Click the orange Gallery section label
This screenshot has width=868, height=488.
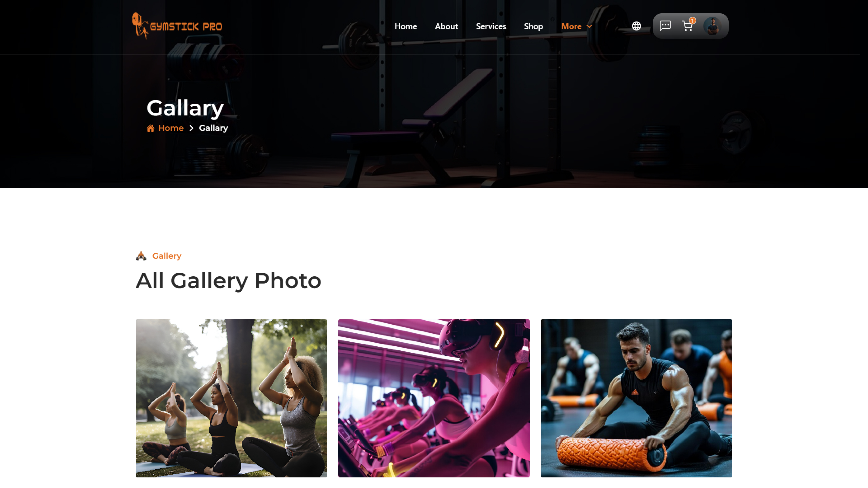tap(167, 256)
